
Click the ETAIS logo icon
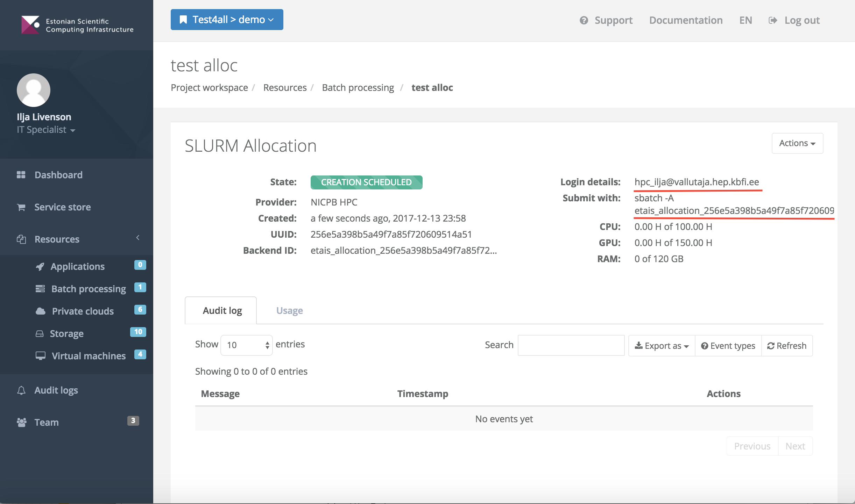click(x=30, y=25)
